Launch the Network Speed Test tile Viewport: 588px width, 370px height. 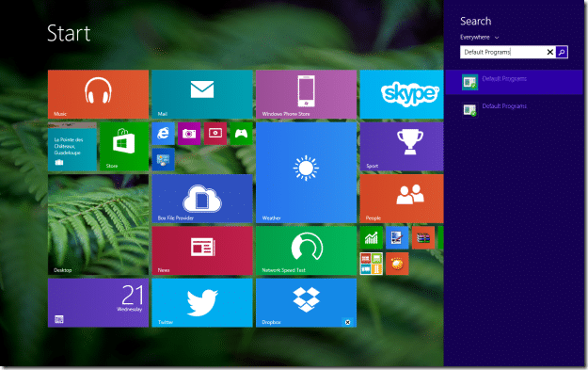[306, 250]
